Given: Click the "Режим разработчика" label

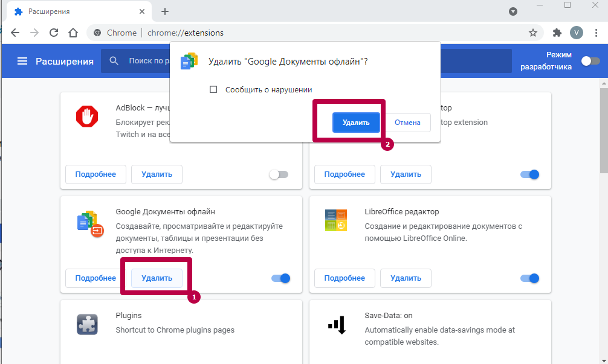Looking at the screenshot, I should (x=546, y=61).
